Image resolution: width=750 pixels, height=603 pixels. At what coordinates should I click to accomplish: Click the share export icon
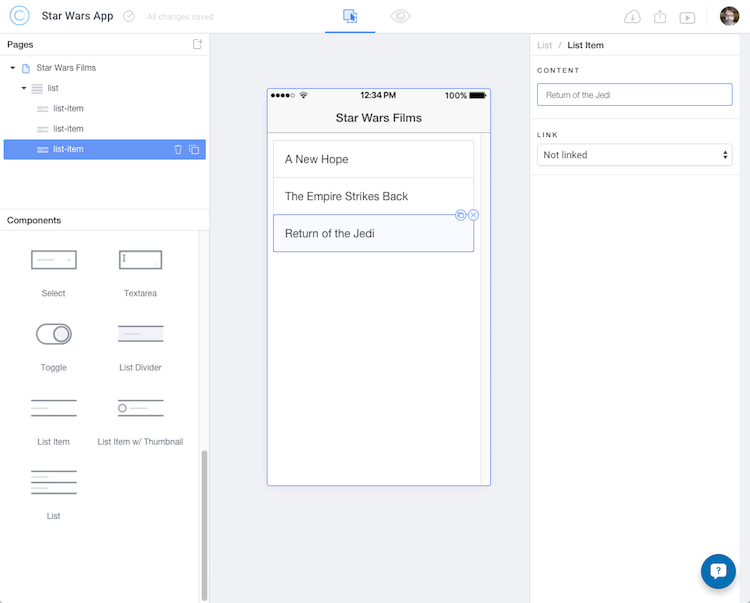[x=660, y=17]
